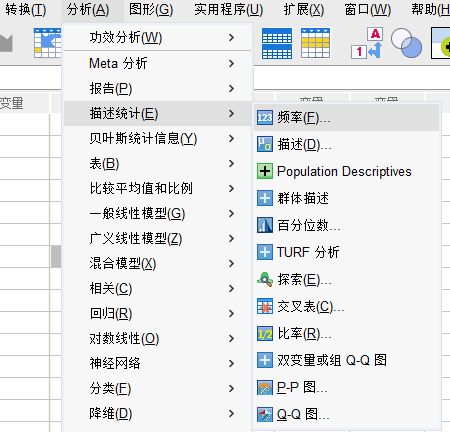This screenshot has height=432, width=450.
Task: Open 探索(E) explore analysis
Action: click(347, 280)
